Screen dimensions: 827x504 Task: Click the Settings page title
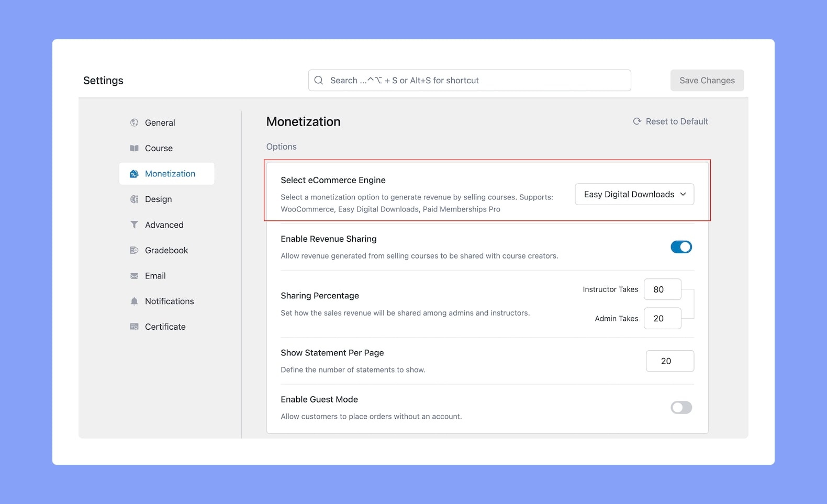tap(103, 81)
